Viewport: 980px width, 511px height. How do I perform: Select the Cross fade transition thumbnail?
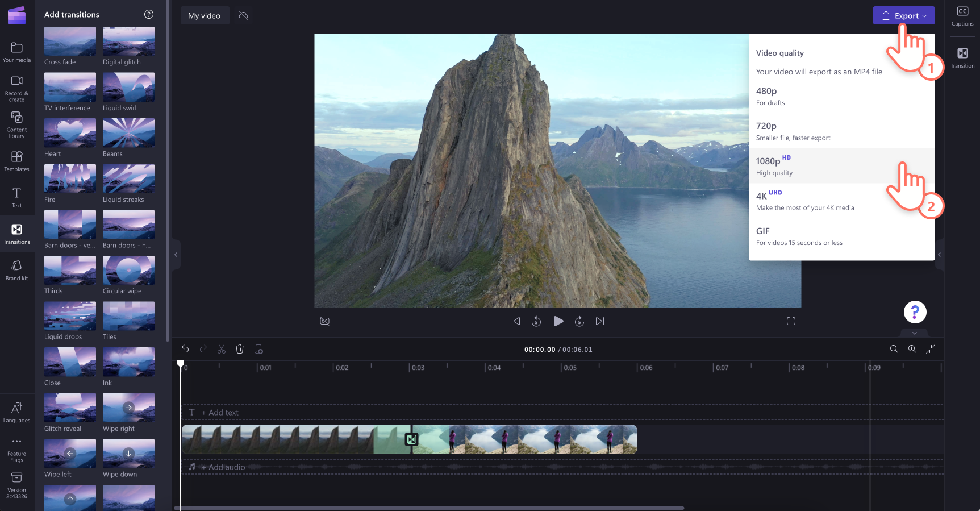70,41
